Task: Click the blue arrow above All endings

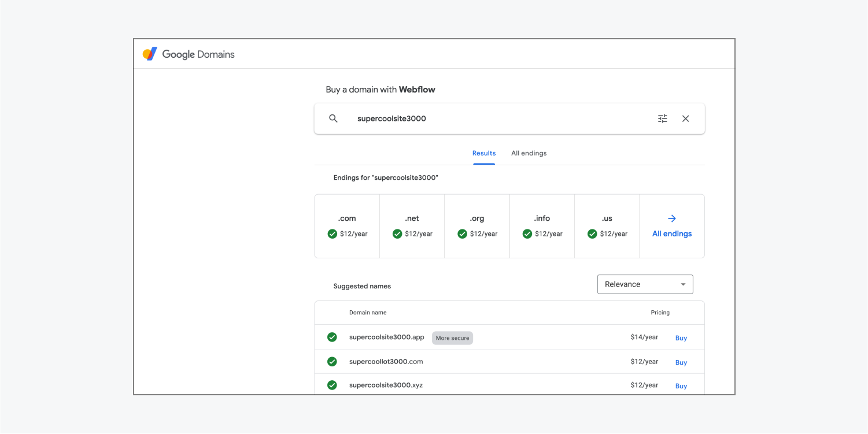Action: [x=672, y=218]
